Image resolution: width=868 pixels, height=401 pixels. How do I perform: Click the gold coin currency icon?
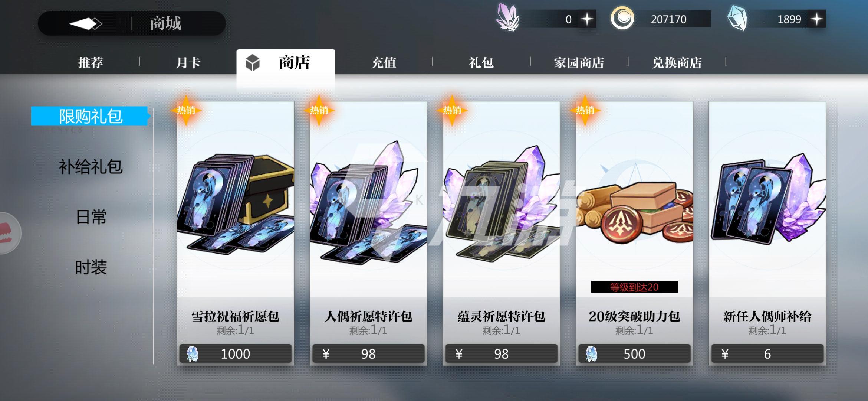[623, 18]
